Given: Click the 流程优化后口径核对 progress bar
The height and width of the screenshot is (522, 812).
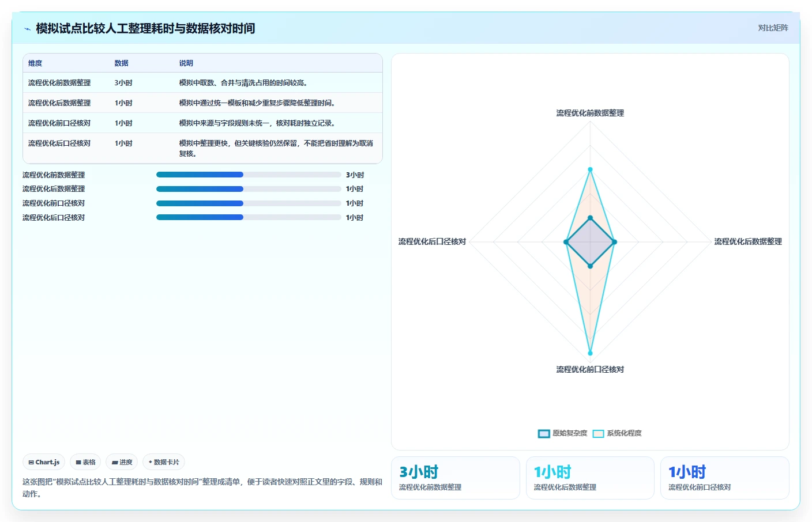Looking at the screenshot, I should click(x=249, y=218).
